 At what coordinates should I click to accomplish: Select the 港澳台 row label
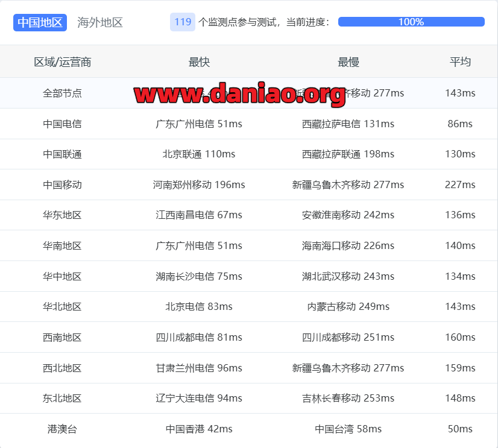[x=62, y=429]
